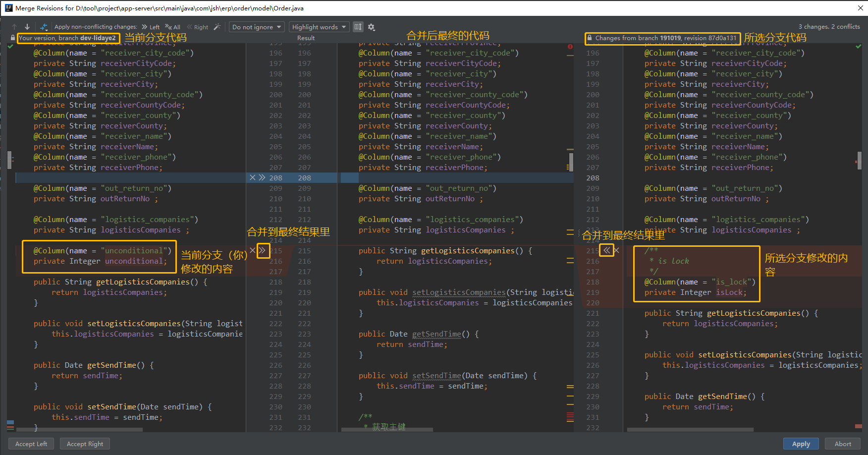
Task: Apply the merge result
Action: point(801,444)
